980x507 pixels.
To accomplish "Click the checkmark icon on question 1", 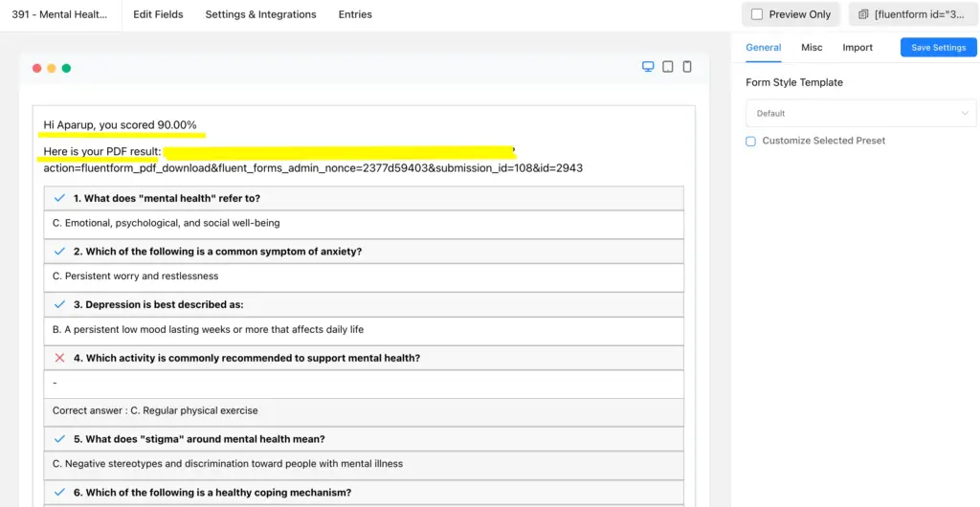I will [x=60, y=198].
